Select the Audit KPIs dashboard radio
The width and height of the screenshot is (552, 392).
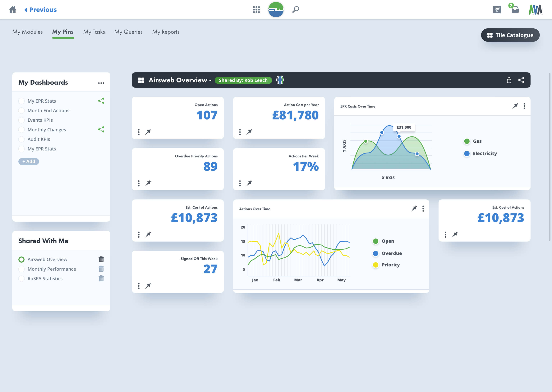point(21,139)
